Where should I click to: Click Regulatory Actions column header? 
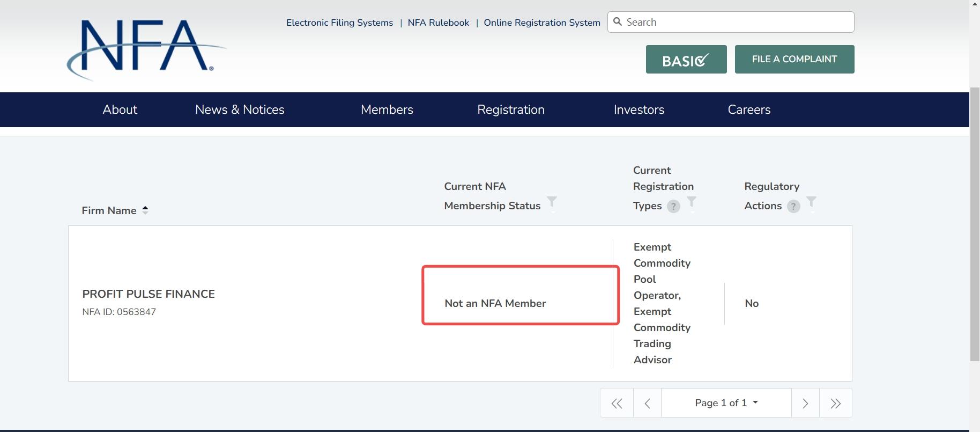(771, 196)
